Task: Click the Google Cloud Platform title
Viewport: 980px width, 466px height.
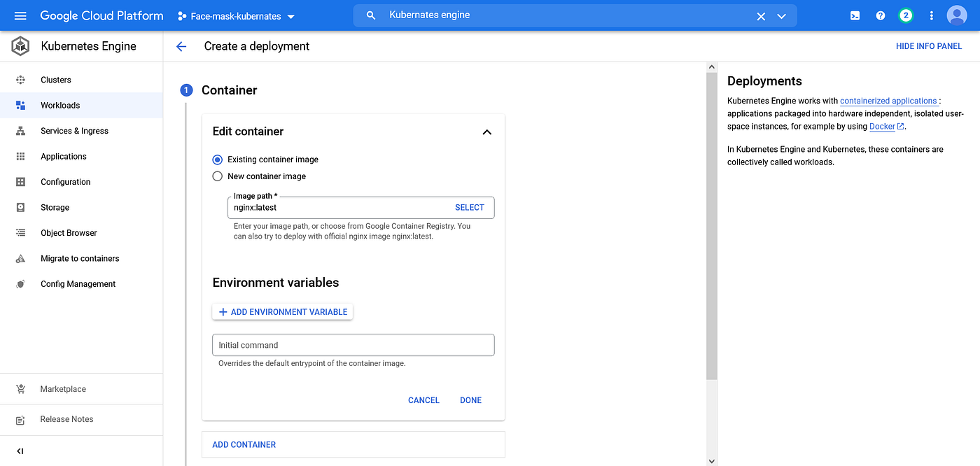Action: (x=101, y=15)
